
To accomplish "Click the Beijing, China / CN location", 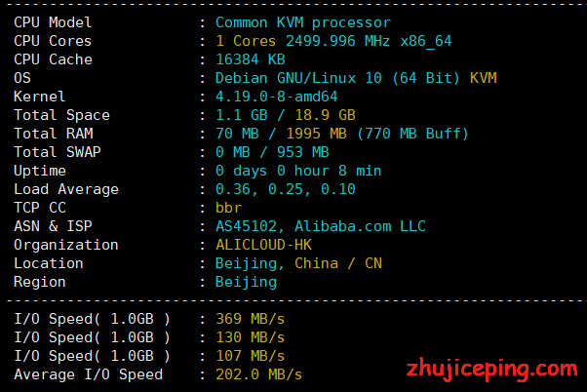I will pos(298,263).
